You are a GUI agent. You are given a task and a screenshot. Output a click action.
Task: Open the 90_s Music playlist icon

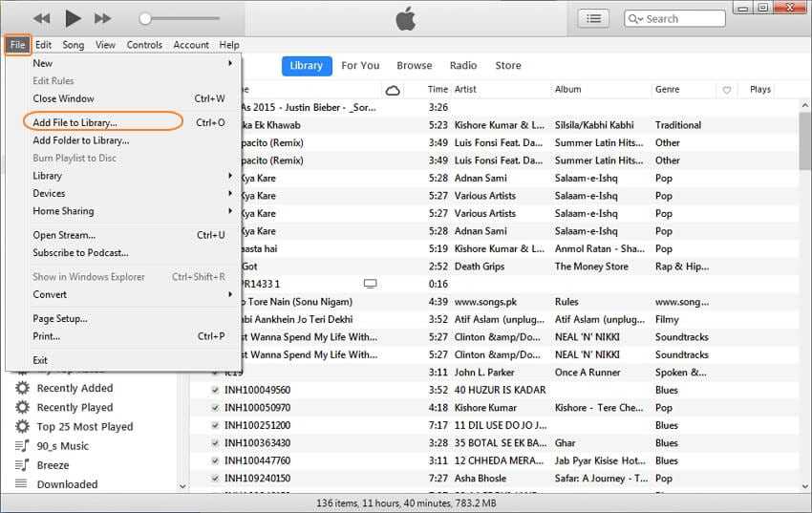point(21,446)
